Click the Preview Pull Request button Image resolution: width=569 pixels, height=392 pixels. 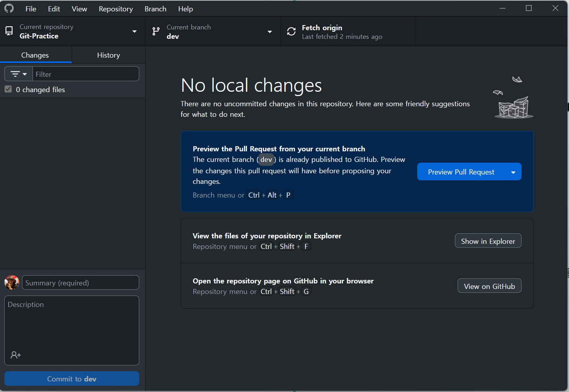tap(461, 172)
